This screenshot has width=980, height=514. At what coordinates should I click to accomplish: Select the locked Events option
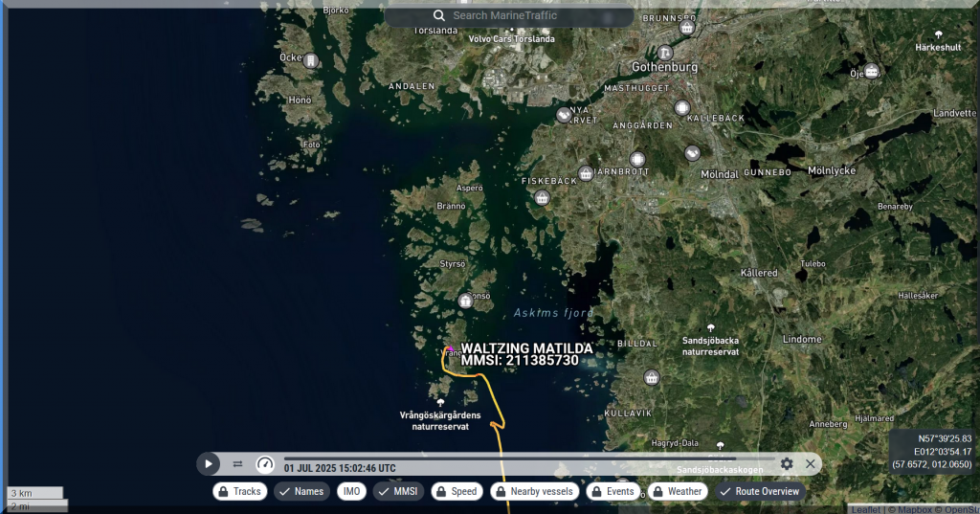[x=612, y=491]
